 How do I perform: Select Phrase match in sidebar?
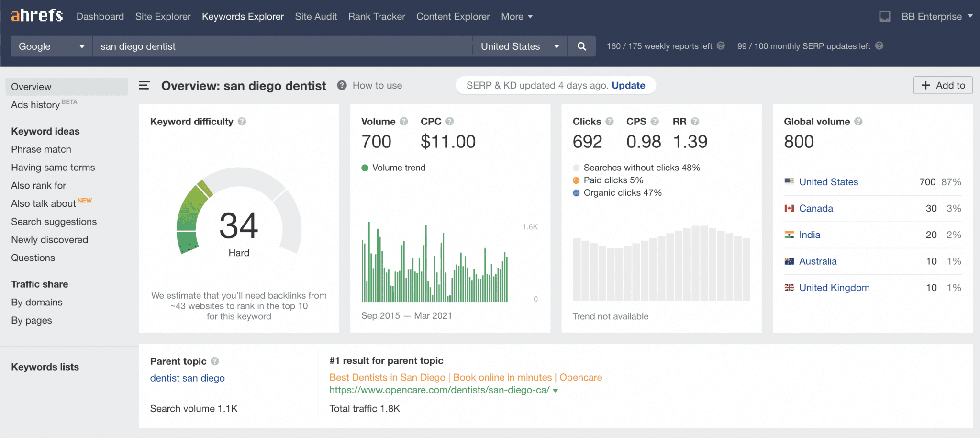click(x=41, y=149)
